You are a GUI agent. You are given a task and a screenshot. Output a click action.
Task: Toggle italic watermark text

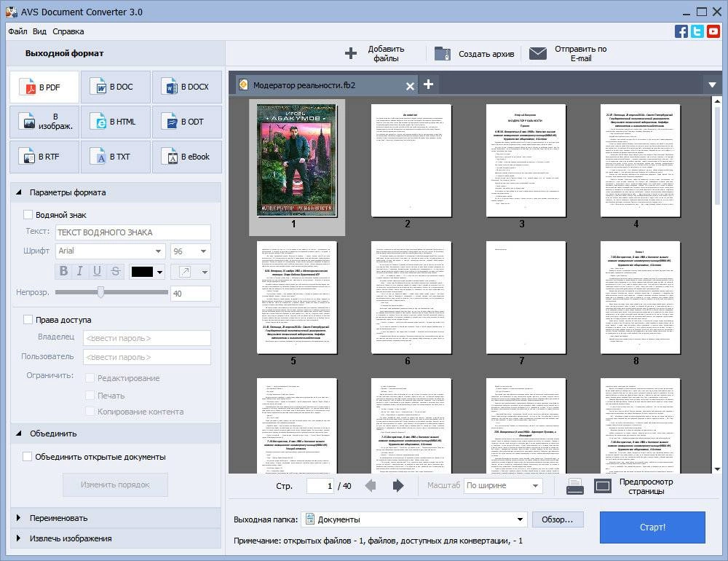pos(80,271)
